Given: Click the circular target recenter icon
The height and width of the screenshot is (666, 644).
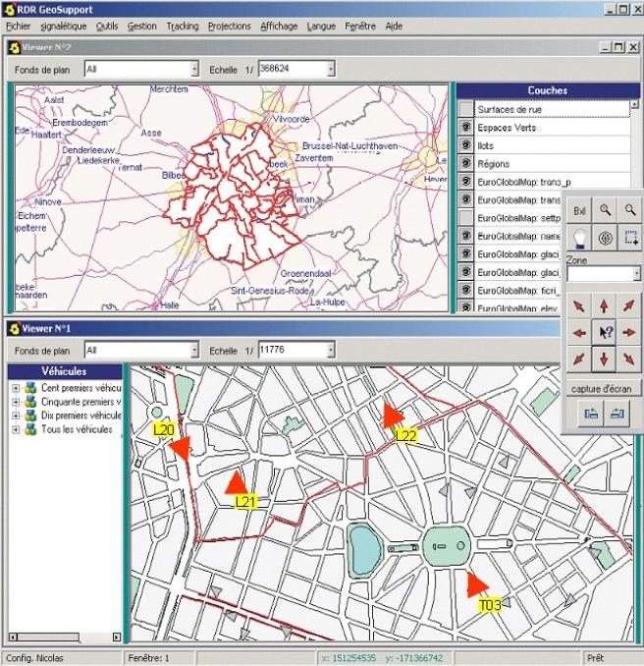Looking at the screenshot, I should [x=605, y=237].
